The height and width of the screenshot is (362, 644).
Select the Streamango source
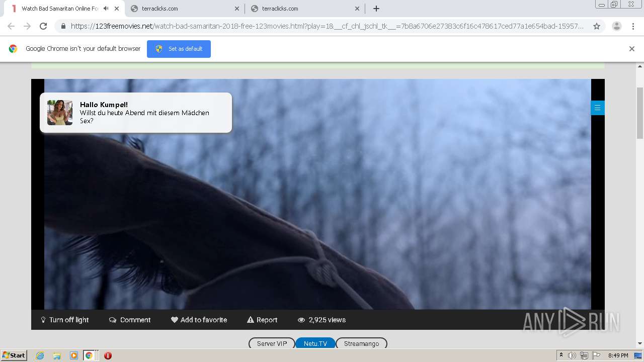(x=361, y=343)
